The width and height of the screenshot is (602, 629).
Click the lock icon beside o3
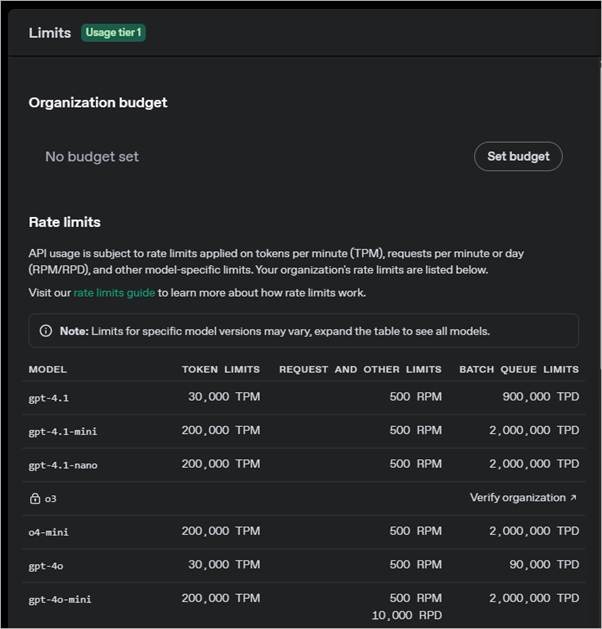click(x=35, y=498)
